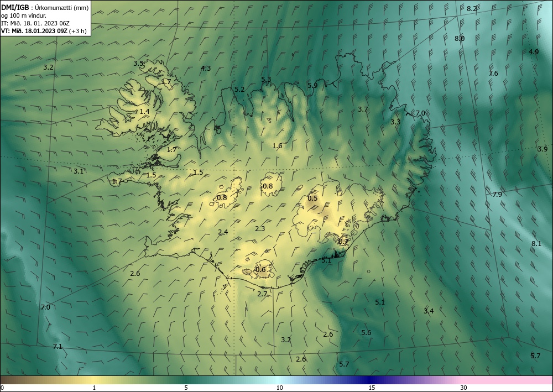This screenshot has width=553, height=392.
Task: Click the color scale tick label 30
Action: (x=464, y=388)
